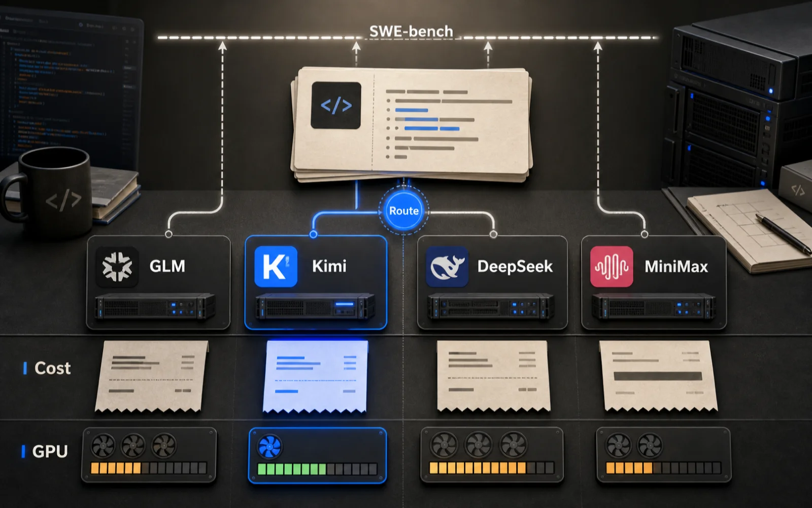Click the code symbol on the coffee mug
Screen dimensions: 812x508
pyautogui.click(x=63, y=200)
